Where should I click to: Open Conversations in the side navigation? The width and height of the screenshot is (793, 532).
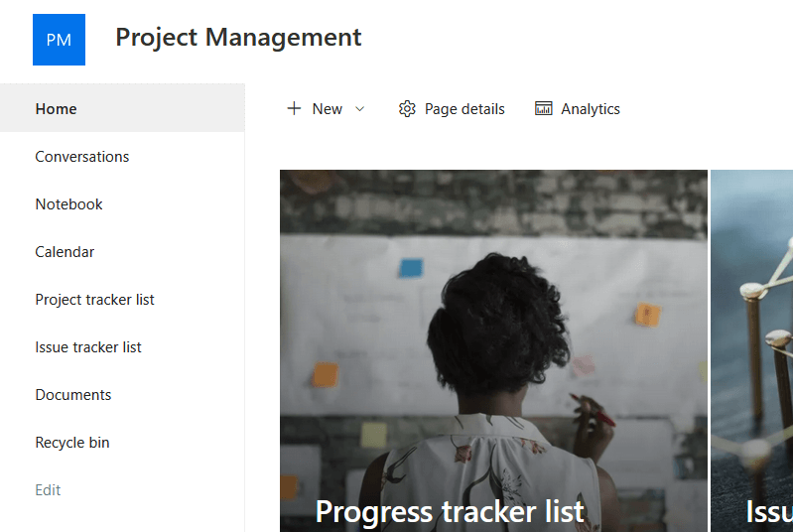point(82,157)
